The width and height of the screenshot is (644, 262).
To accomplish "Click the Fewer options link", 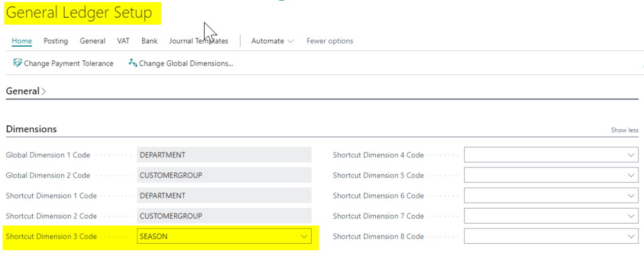I will (x=330, y=41).
